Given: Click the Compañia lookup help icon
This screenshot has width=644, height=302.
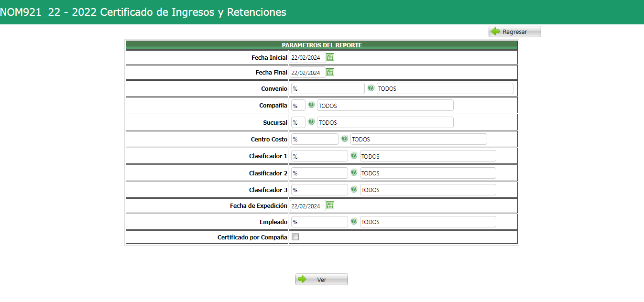Looking at the screenshot, I should point(311,105).
